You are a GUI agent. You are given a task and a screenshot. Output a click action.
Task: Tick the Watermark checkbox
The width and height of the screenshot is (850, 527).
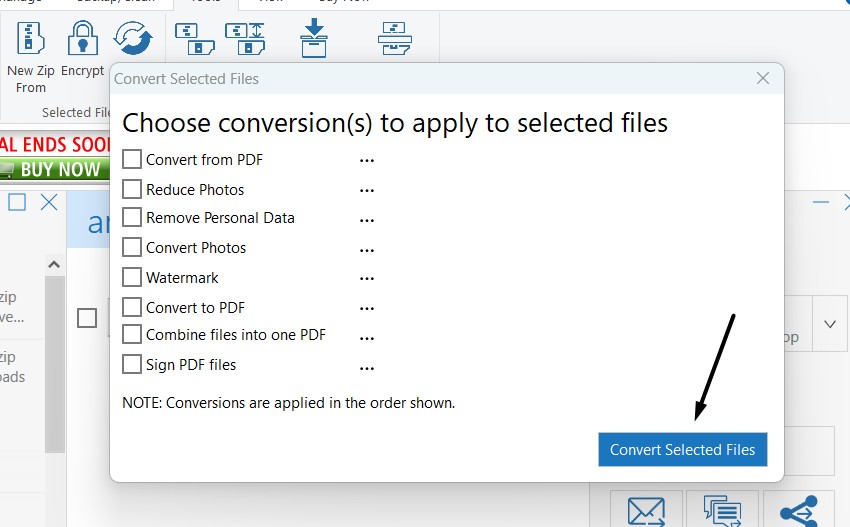(132, 277)
